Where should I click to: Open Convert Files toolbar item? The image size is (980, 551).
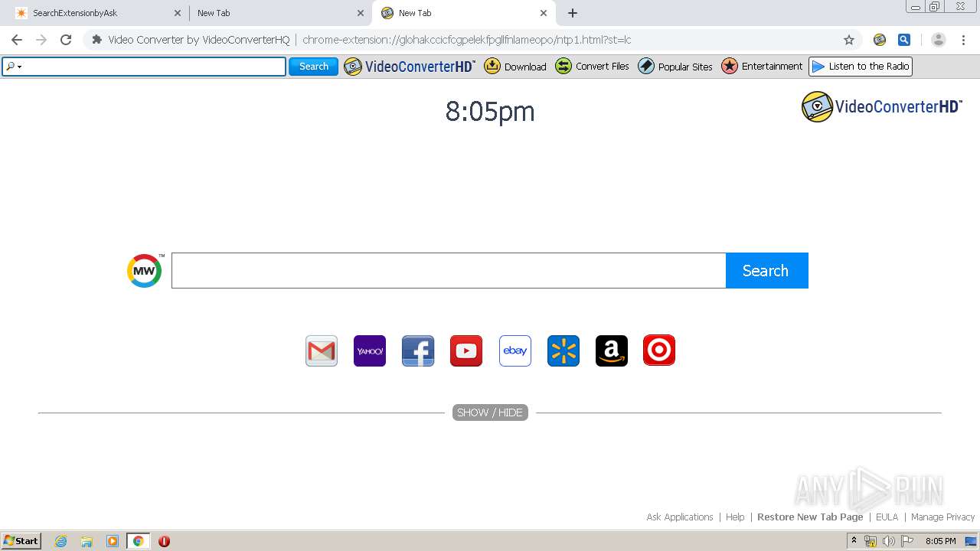click(592, 67)
